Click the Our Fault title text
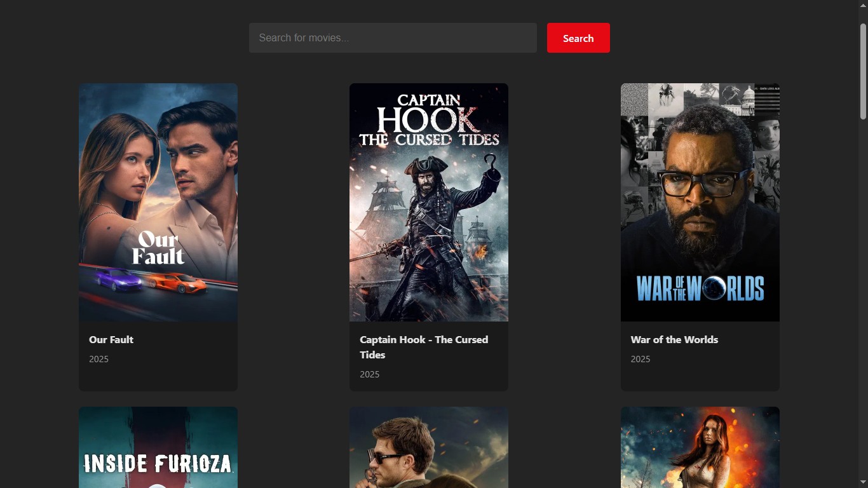The height and width of the screenshot is (488, 868). pyautogui.click(x=111, y=340)
